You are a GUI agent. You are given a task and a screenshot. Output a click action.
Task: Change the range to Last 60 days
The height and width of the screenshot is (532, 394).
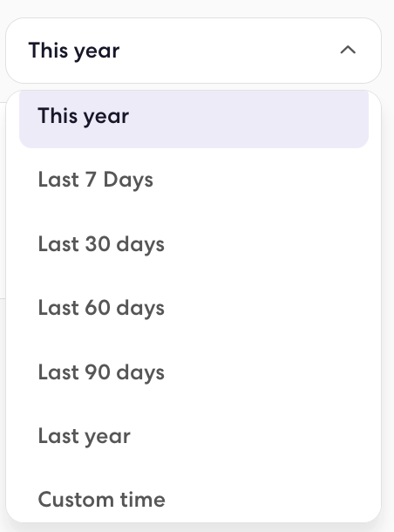pos(194,308)
